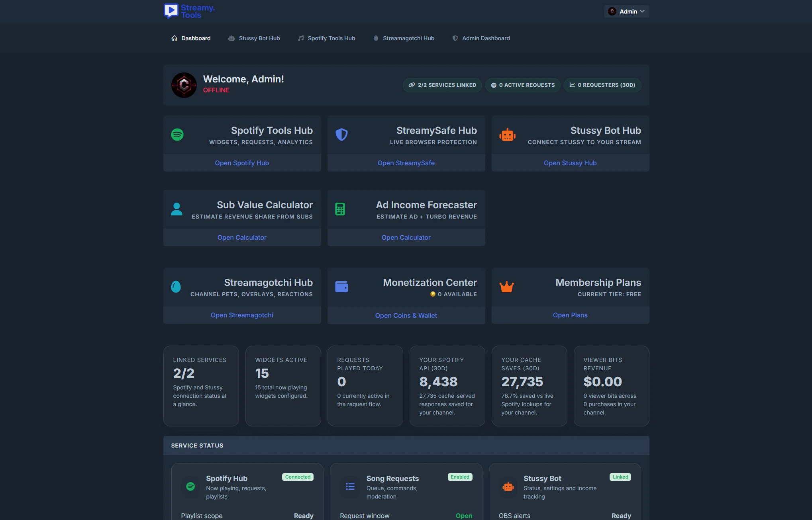
Task: Click the calculator icon on Ad Income Forecaster
Action: point(340,209)
